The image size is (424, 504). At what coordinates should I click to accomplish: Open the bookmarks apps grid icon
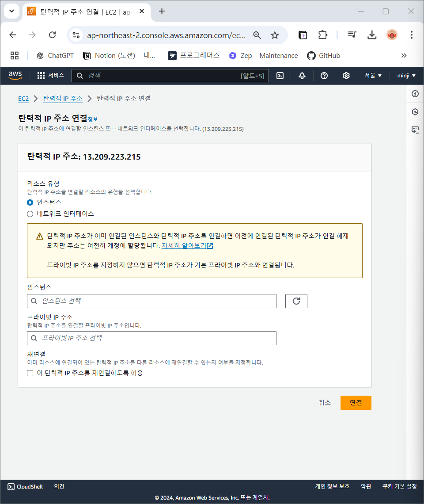[x=15, y=56]
